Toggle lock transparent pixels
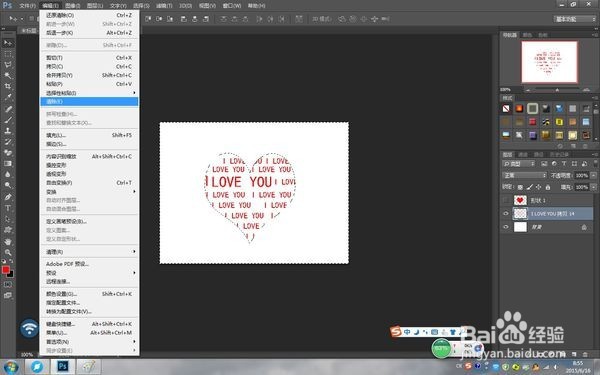Viewport: 600px width, 375px height. 520,187
